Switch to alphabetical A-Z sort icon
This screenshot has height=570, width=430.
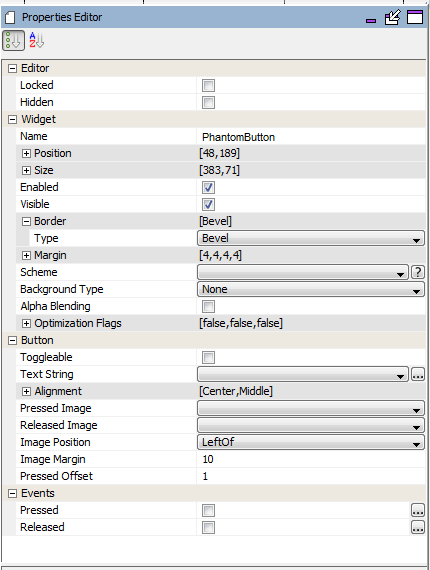click(36, 40)
